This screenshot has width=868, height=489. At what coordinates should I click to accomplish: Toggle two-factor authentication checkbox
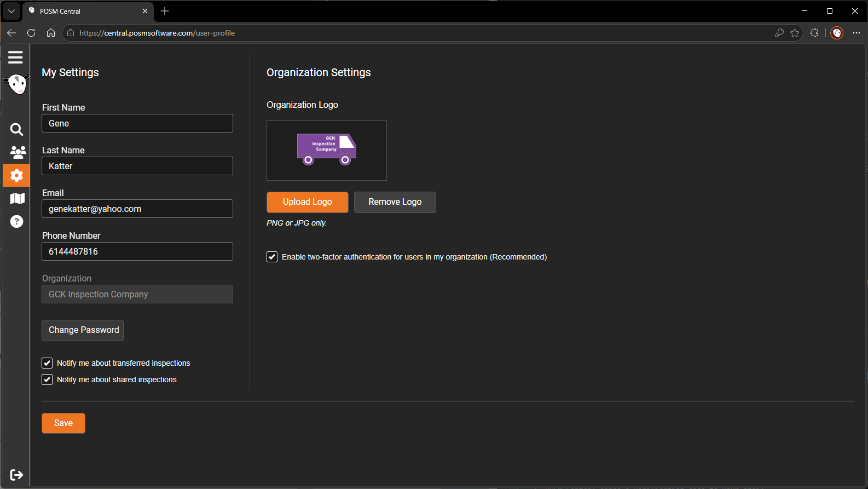click(272, 257)
